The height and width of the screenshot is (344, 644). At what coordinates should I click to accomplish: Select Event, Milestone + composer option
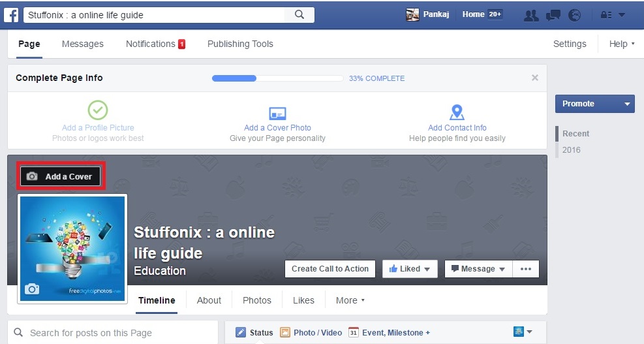[x=389, y=332]
